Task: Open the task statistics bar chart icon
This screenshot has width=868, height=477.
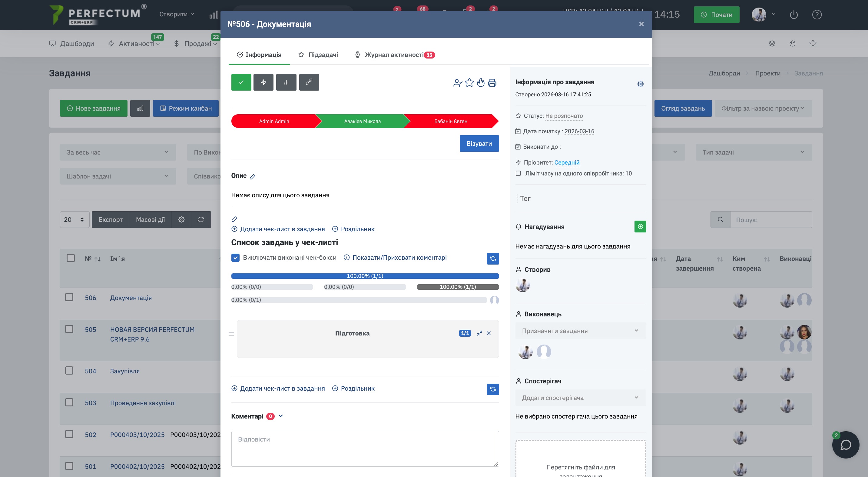Action: (x=286, y=82)
